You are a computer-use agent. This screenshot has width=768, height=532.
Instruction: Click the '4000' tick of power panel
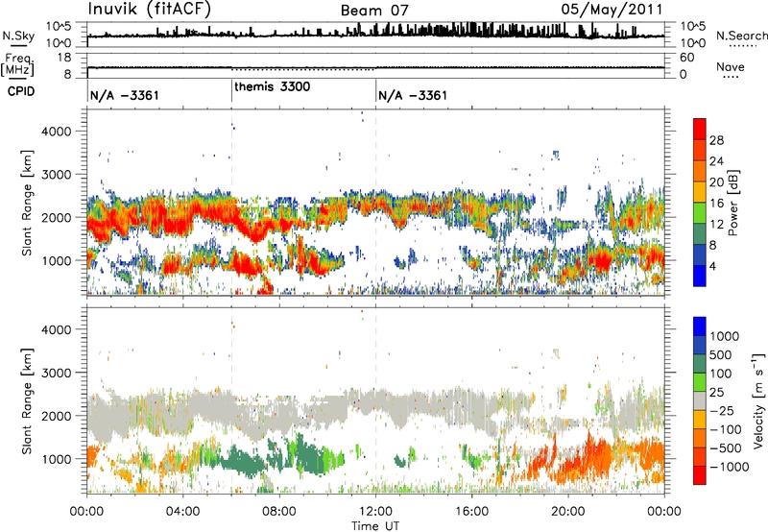pos(56,132)
